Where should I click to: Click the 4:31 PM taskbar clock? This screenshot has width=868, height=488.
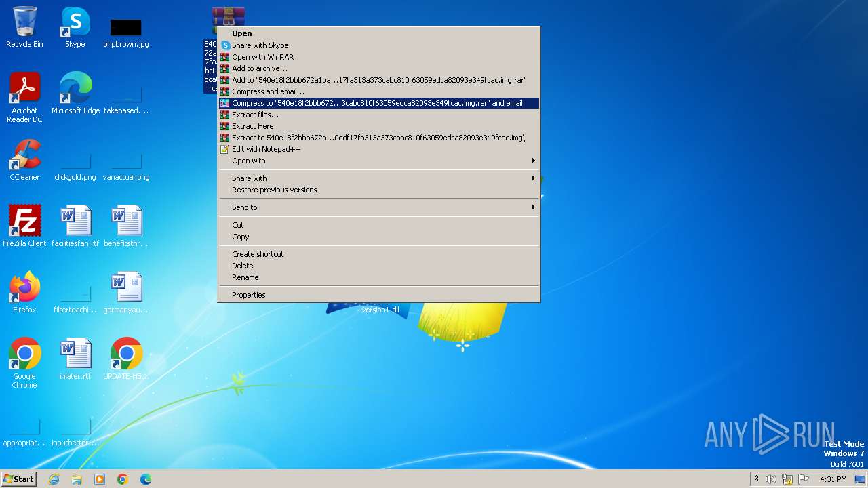click(833, 479)
